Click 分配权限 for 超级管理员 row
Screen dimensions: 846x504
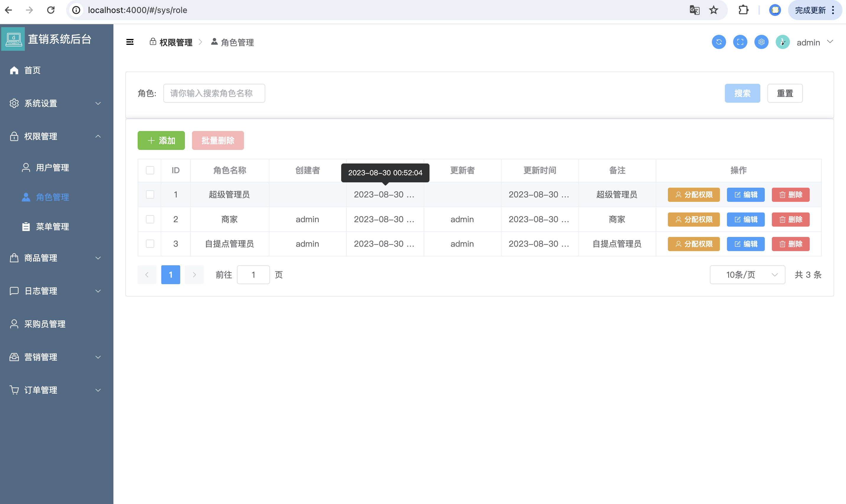693,194
